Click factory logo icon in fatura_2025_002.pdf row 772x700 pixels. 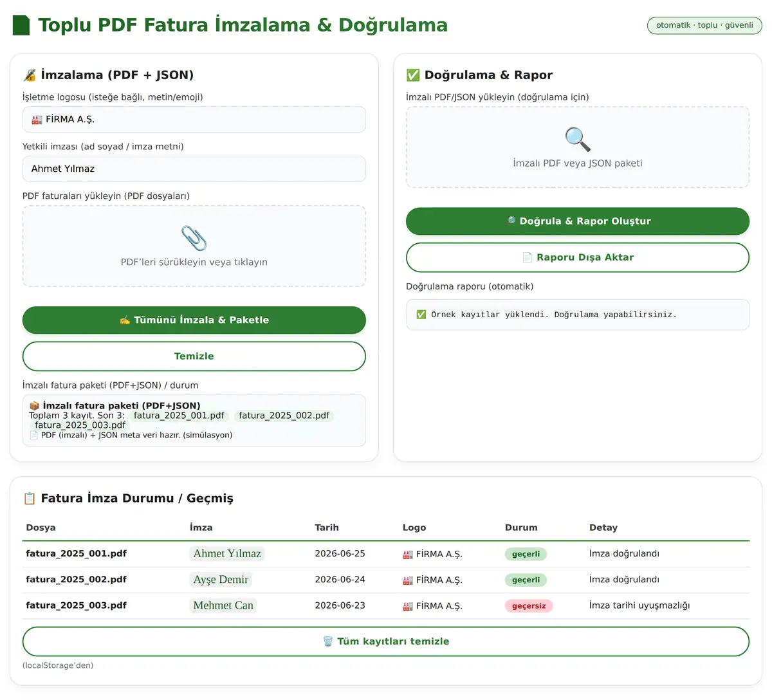point(408,580)
